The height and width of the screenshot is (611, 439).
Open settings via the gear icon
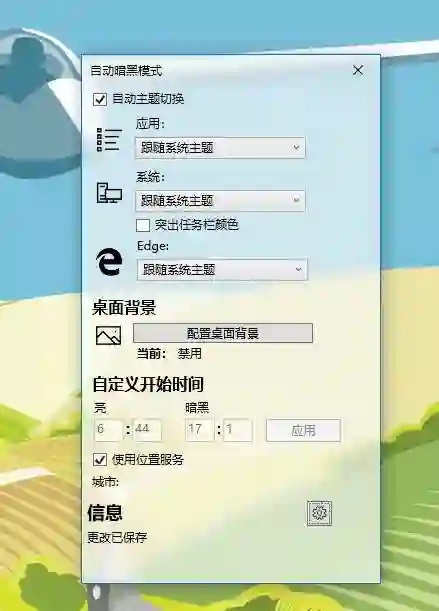tap(319, 513)
